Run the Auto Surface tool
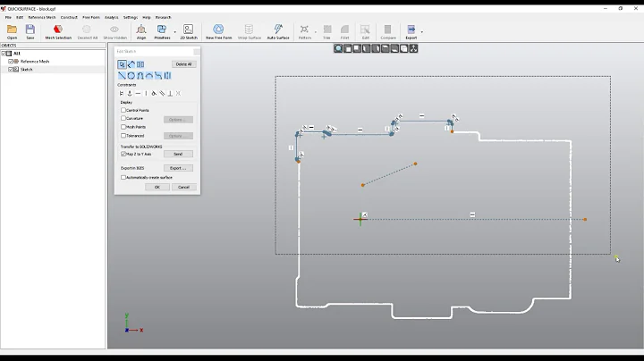 (x=278, y=31)
